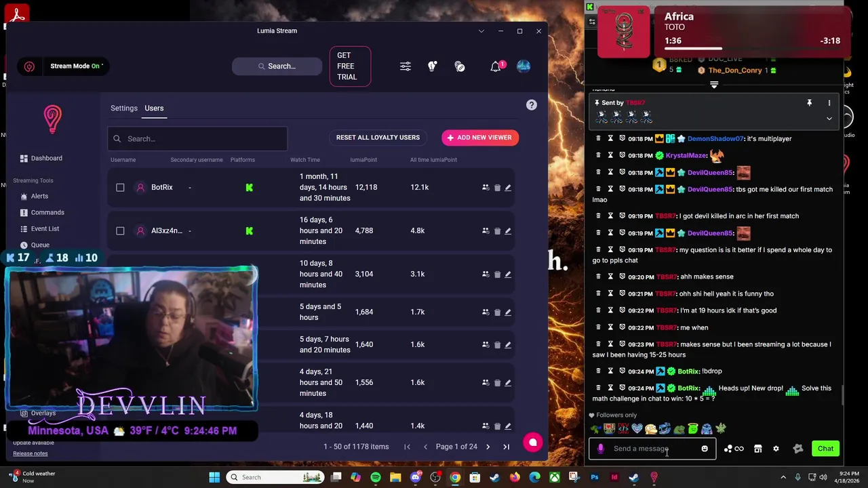The height and width of the screenshot is (488, 868).
Task: Open the group icon in BotRix row
Action: point(486,188)
